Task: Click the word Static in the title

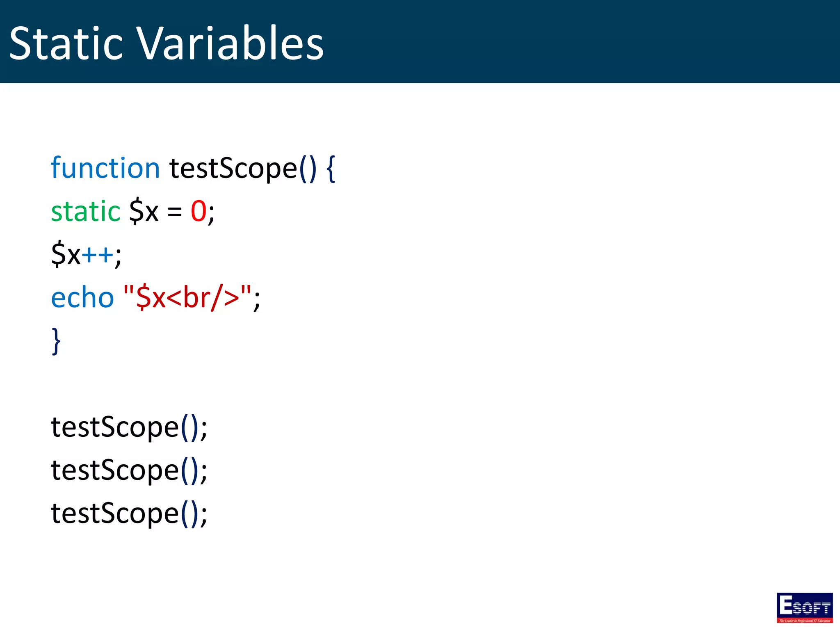Action: point(66,43)
